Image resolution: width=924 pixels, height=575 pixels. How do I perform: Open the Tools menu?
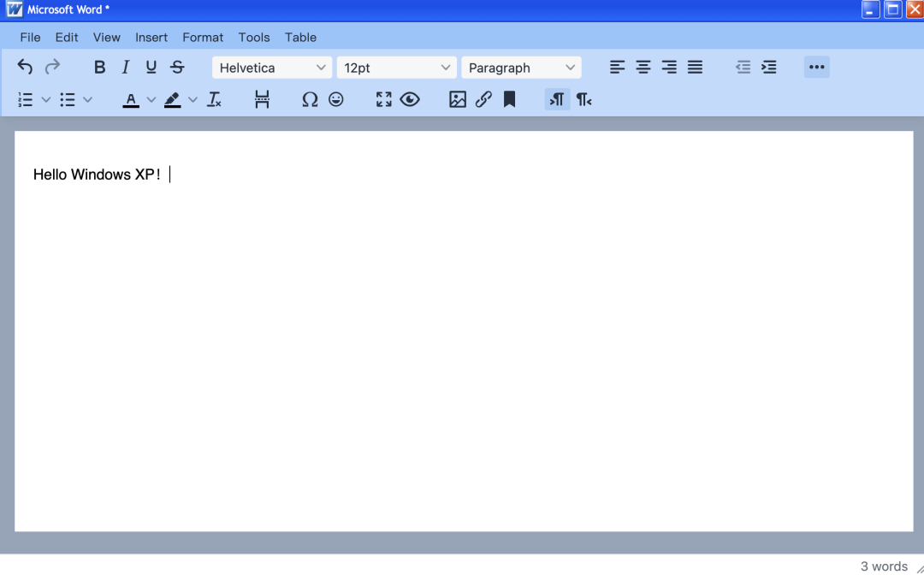[254, 37]
